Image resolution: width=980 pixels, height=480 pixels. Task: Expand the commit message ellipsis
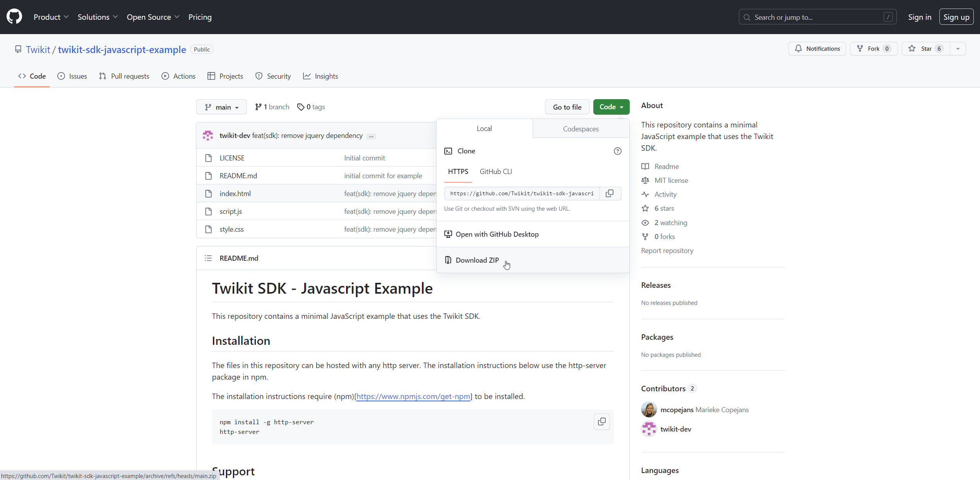click(371, 136)
